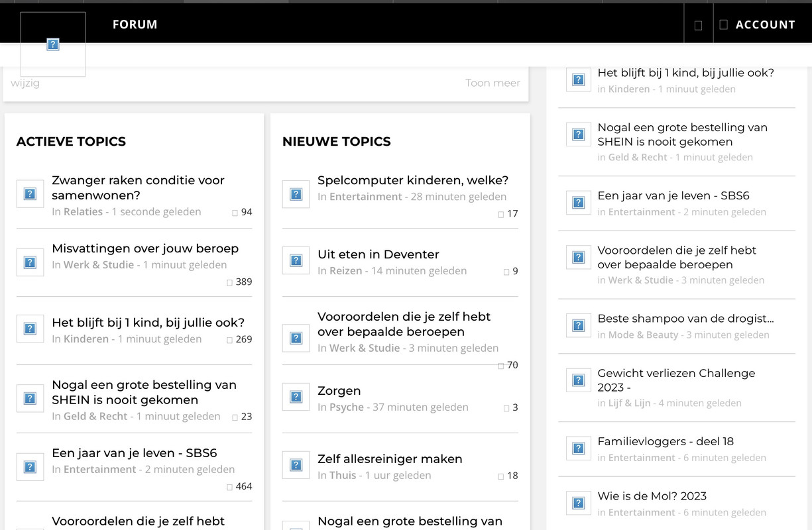The height and width of the screenshot is (530, 812).
Task: Open the Forum menu in header
Action: [x=135, y=25]
